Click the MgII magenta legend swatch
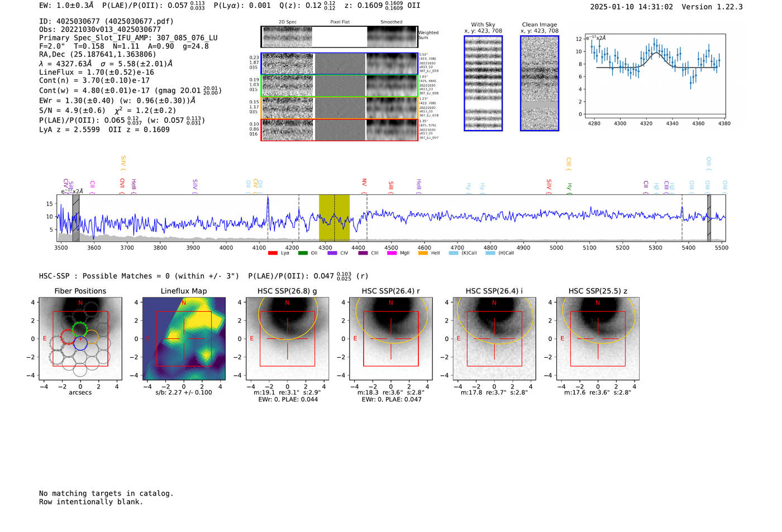Image resolution: width=782 pixels, height=532 pixels. click(x=392, y=253)
